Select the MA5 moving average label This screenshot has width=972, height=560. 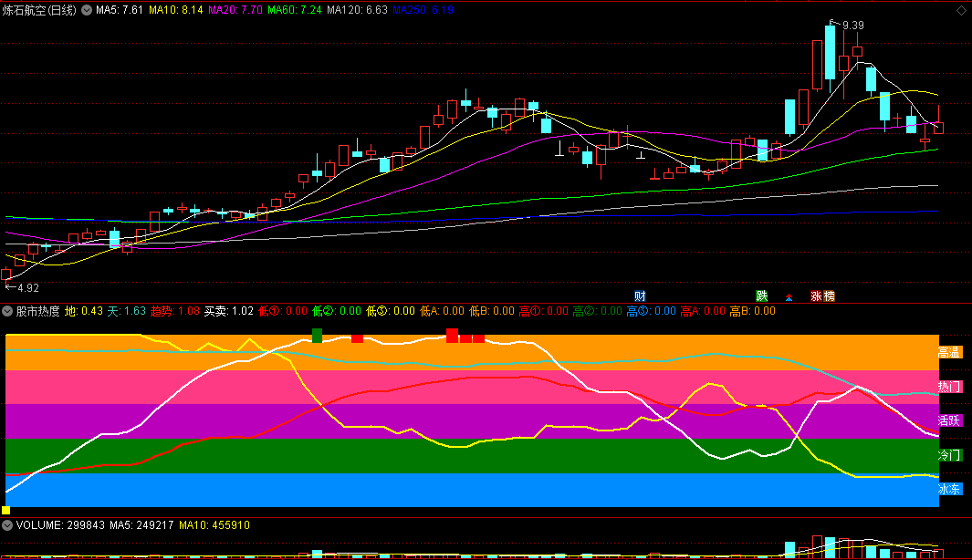pos(119,10)
